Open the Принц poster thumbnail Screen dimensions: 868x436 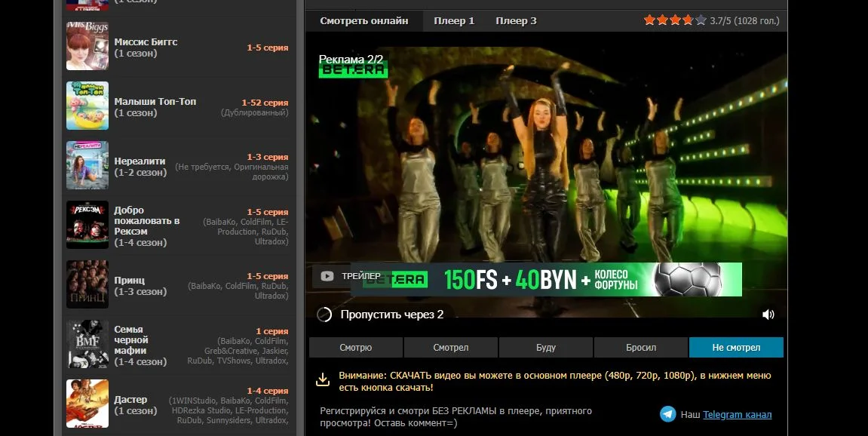87,284
